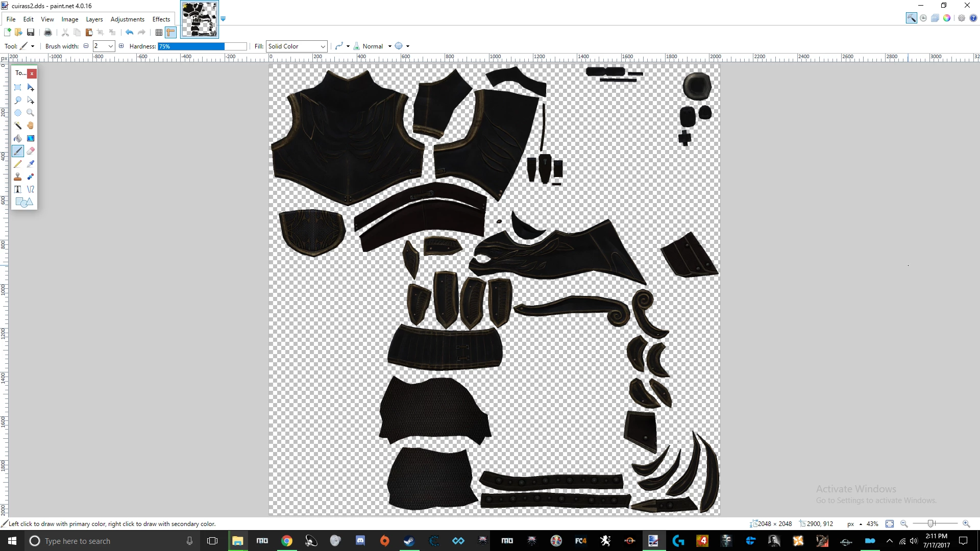
Task: Open the Adjustments menu
Action: 128,19
